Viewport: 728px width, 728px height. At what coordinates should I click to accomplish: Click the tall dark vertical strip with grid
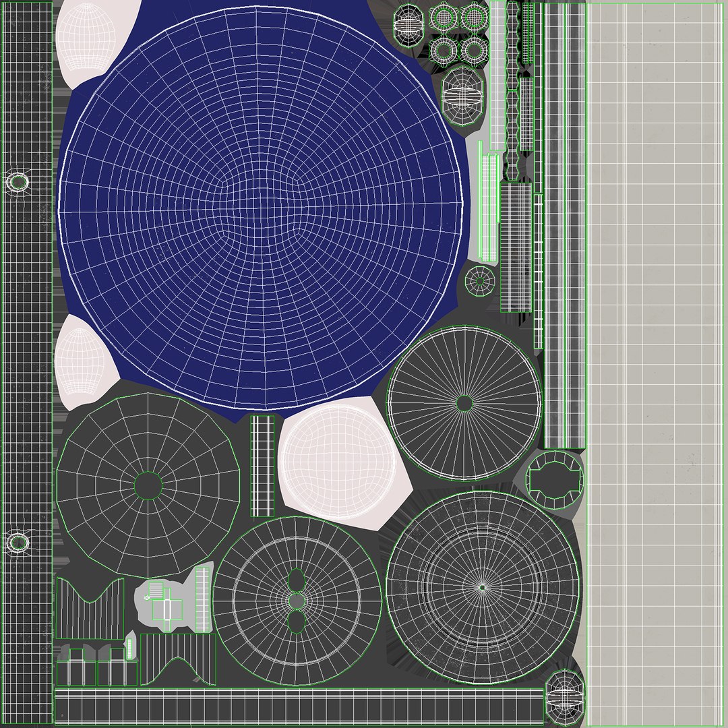27,363
